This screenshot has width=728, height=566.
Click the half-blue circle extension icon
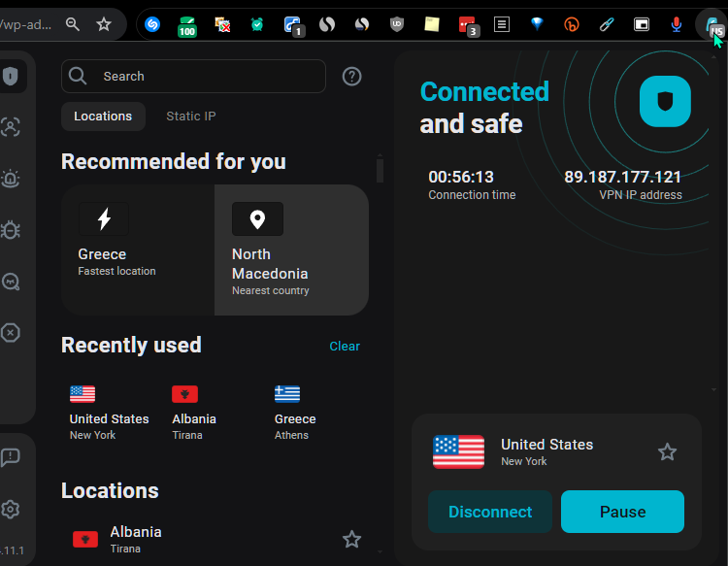click(x=362, y=24)
